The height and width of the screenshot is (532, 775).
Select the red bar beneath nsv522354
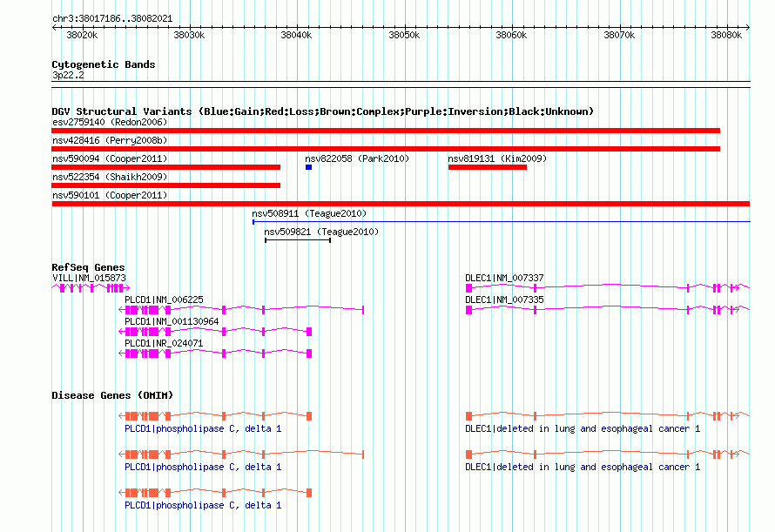click(x=166, y=185)
